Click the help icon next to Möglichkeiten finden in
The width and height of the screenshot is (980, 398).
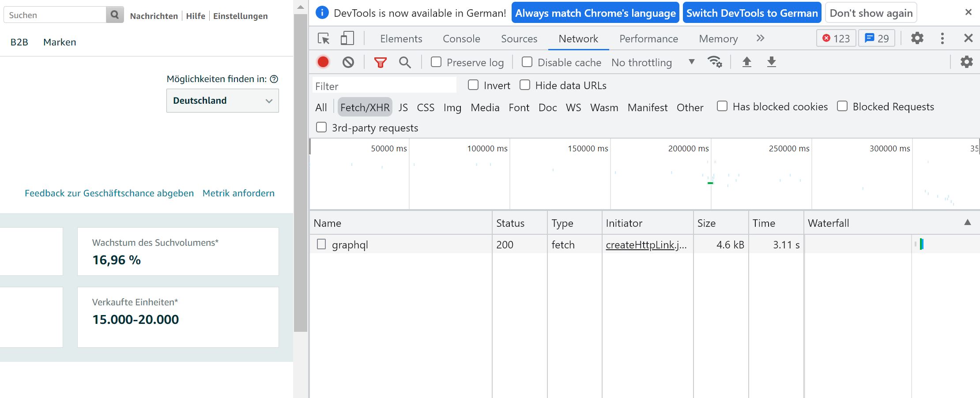click(x=274, y=79)
